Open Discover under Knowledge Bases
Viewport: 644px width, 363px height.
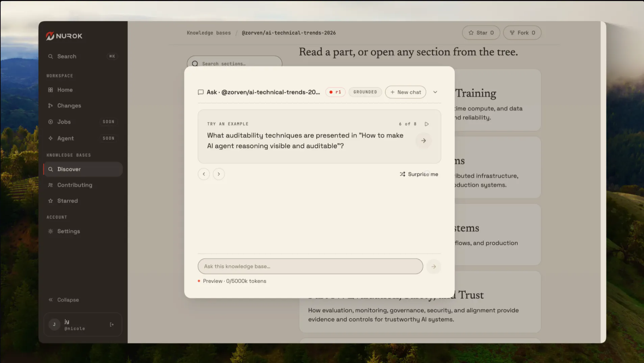[83, 169]
